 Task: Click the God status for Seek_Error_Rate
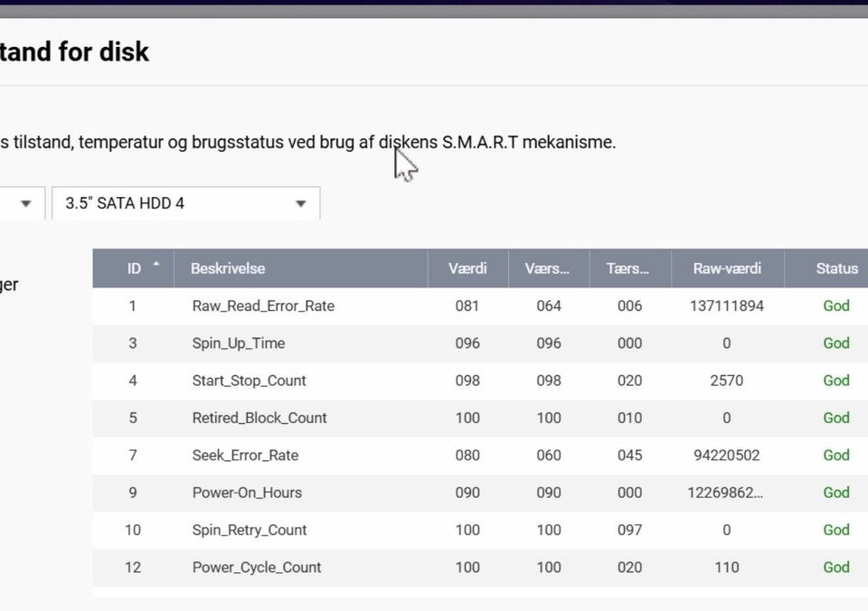point(835,456)
